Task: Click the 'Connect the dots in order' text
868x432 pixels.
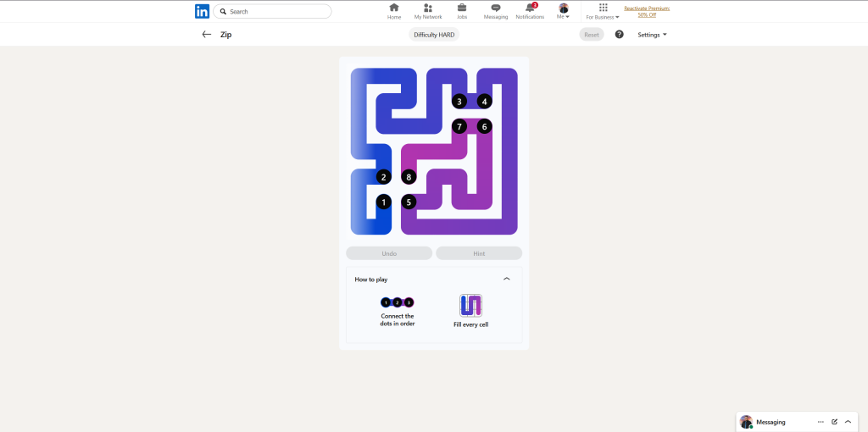Action: tap(398, 319)
